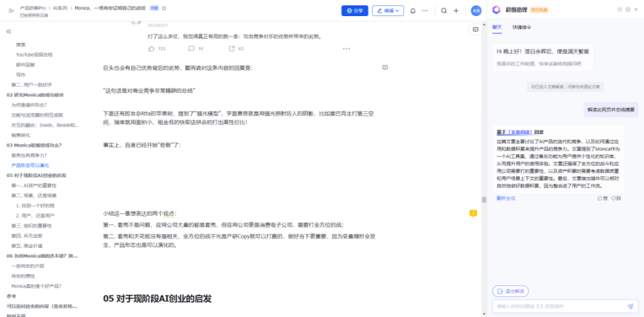This screenshot has height=317, width=644.
Task: Open the 编辑 mode dropdown
Action: (x=388, y=11)
